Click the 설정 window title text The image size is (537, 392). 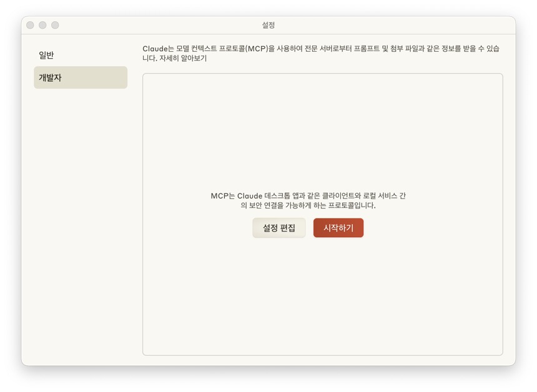[268, 25]
